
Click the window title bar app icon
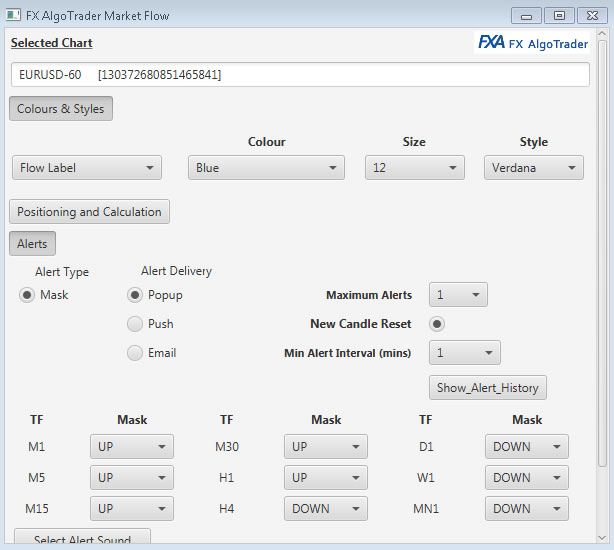click(x=14, y=16)
